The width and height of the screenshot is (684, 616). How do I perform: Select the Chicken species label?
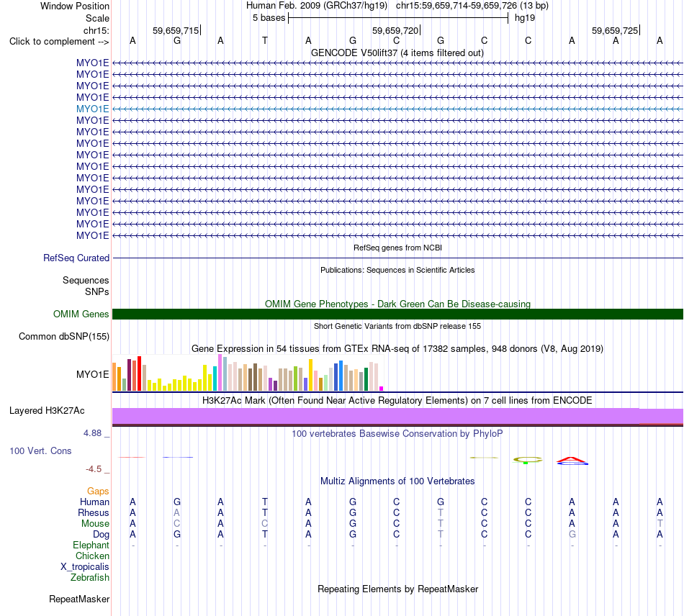(92, 556)
